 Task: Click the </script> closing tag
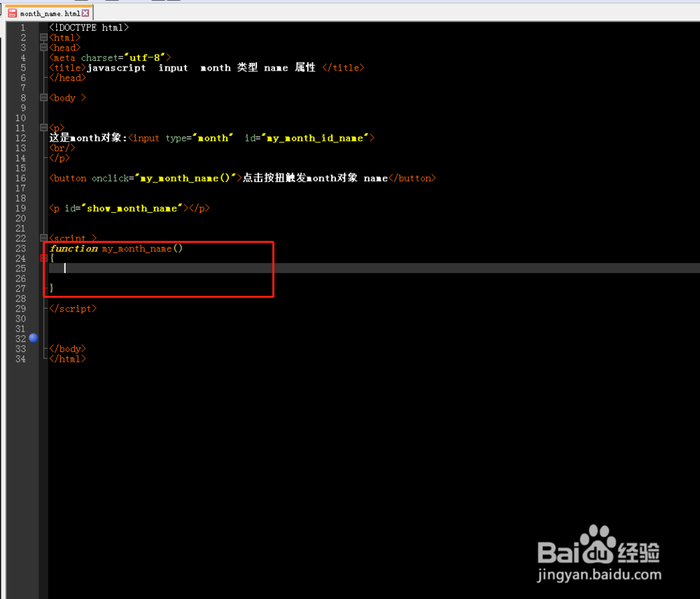click(x=73, y=309)
